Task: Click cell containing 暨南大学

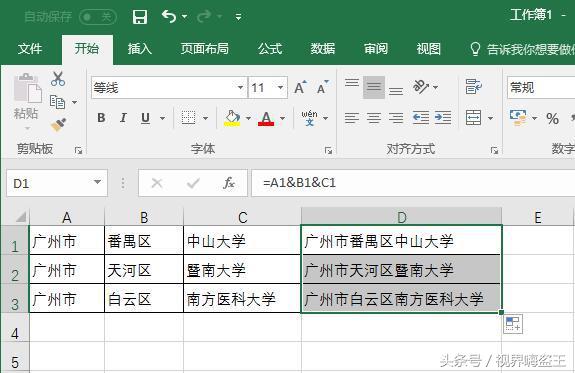Action: pyautogui.click(x=242, y=270)
